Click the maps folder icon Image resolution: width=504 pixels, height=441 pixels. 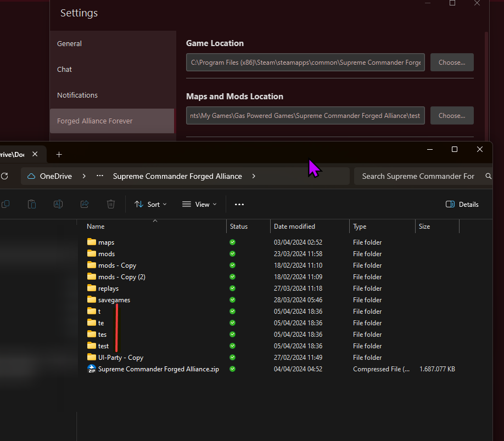click(x=92, y=242)
